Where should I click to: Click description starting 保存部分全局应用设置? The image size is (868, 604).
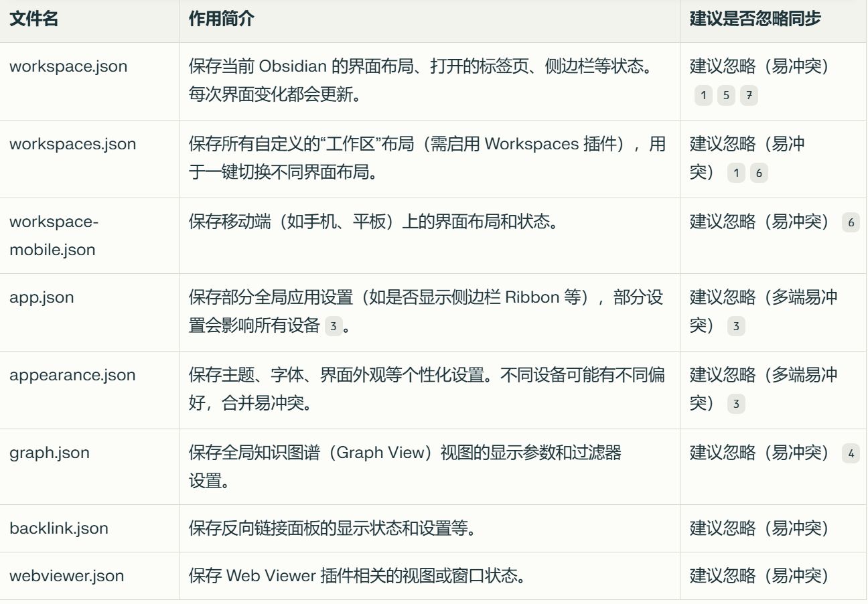(x=426, y=312)
